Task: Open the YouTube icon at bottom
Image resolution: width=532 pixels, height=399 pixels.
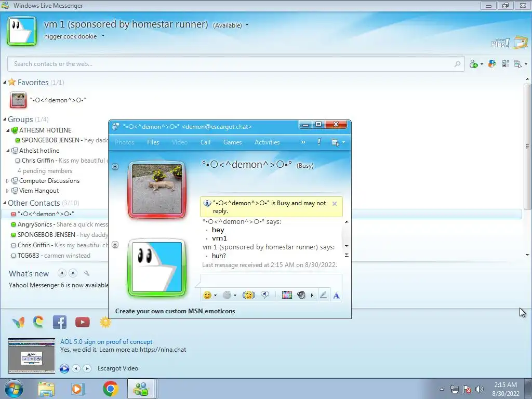Action: click(x=83, y=322)
